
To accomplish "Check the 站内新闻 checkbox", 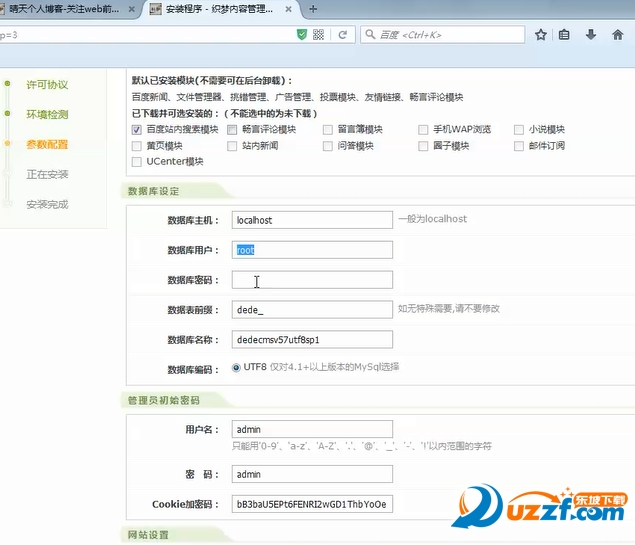I will tap(232, 146).
